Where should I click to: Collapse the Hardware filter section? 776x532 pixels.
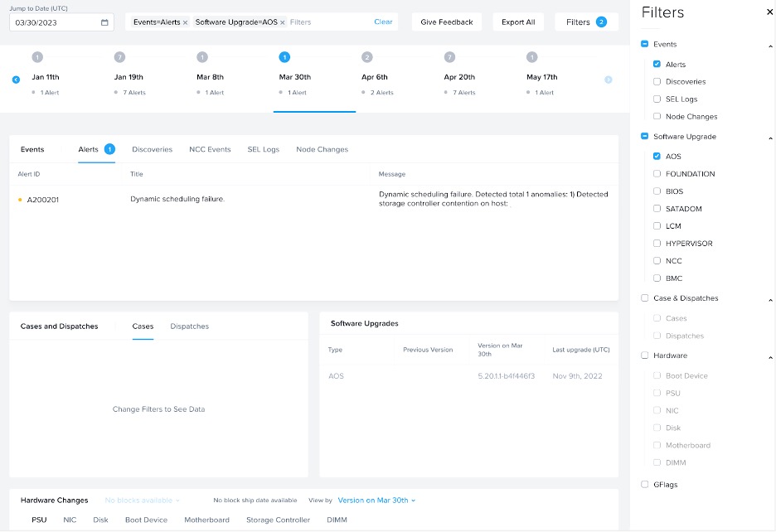click(x=769, y=356)
